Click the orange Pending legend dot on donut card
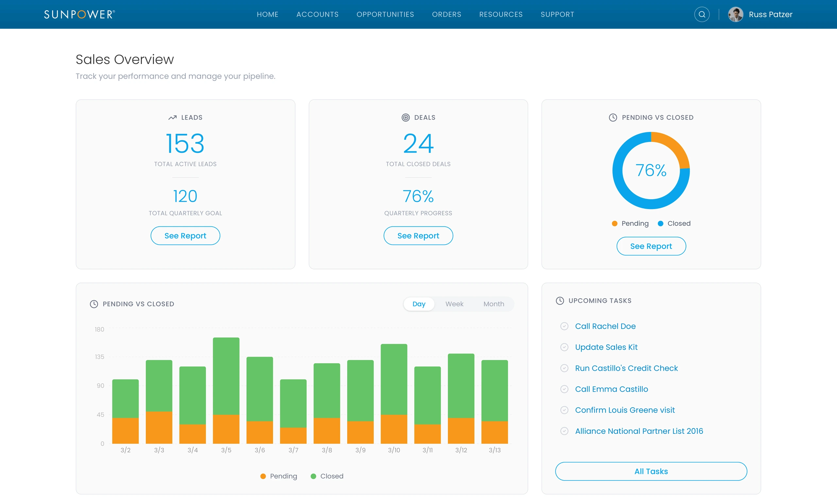Image resolution: width=837 pixels, height=504 pixels. click(x=614, y=223)
